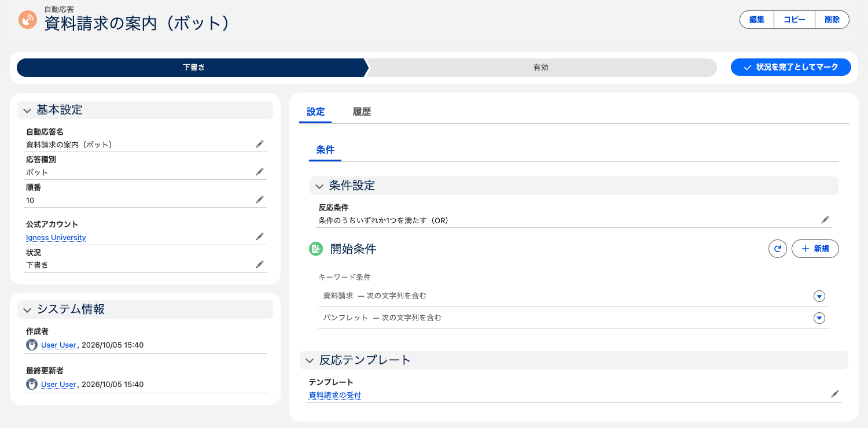Open 資料請求の受付 template link
Image resolution: width=868 pixels, height=428 pixels.
335,395
